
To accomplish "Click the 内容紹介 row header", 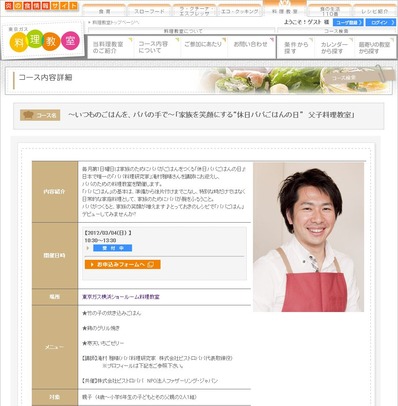I will pos(55,192).
